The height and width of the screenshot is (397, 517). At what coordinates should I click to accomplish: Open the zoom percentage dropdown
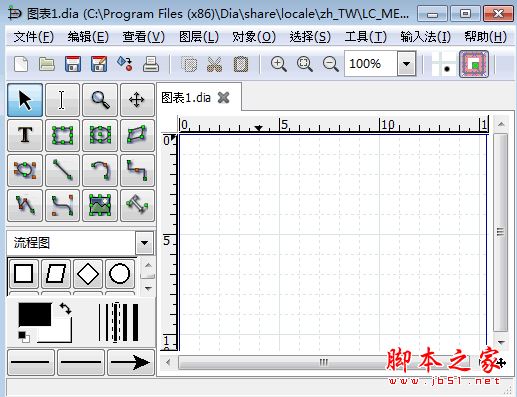click(x=406, y=63)
